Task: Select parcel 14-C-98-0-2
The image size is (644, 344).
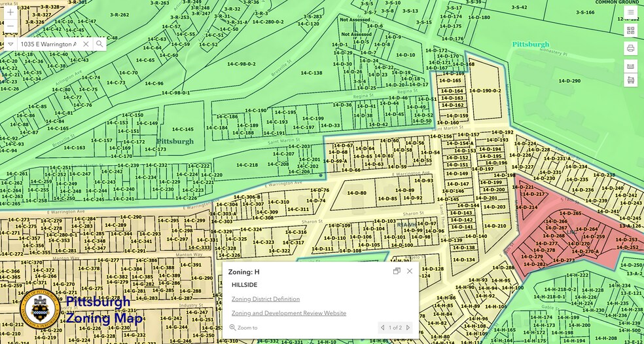Action: (x=241, y=64)
